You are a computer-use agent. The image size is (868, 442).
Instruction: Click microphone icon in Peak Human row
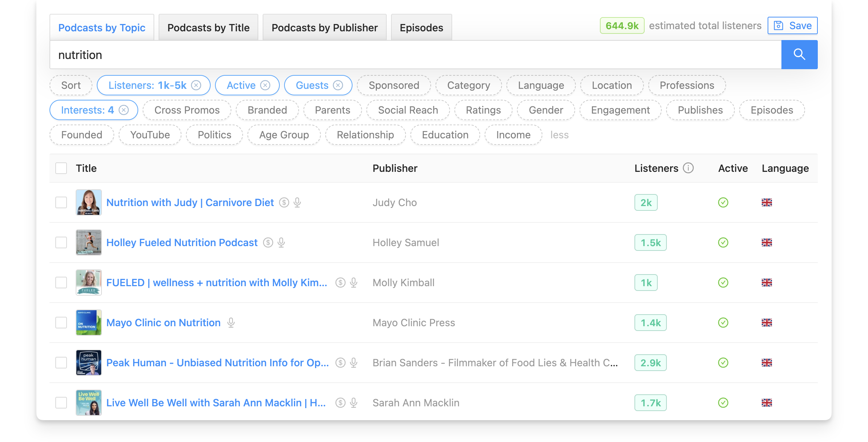tap(354, 363)
